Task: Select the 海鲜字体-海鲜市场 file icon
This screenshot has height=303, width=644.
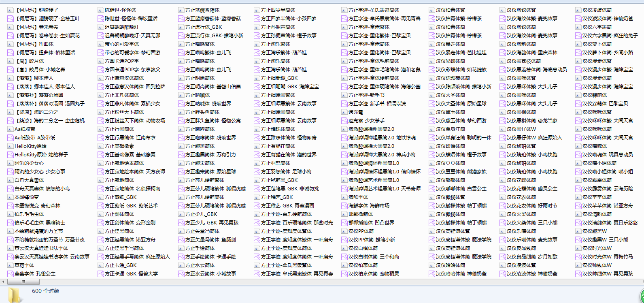Action: (x=344, y=206)
